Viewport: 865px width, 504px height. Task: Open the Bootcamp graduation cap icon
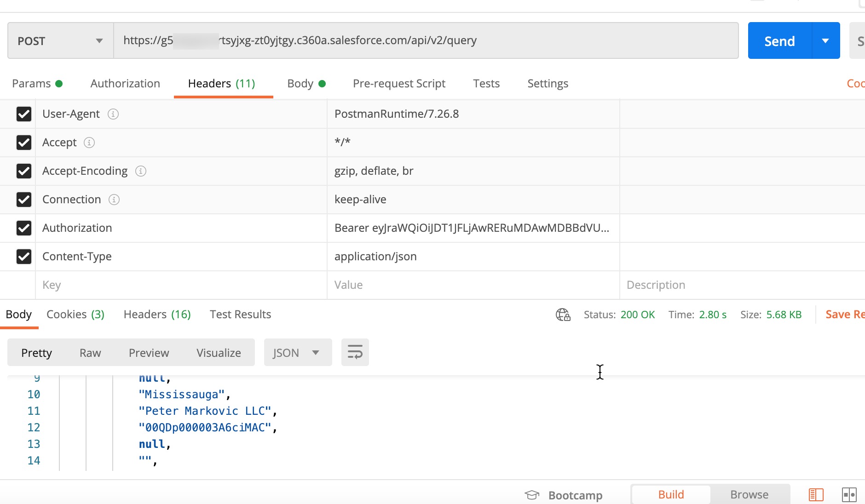pyautogui.click(x=532, y=495)
